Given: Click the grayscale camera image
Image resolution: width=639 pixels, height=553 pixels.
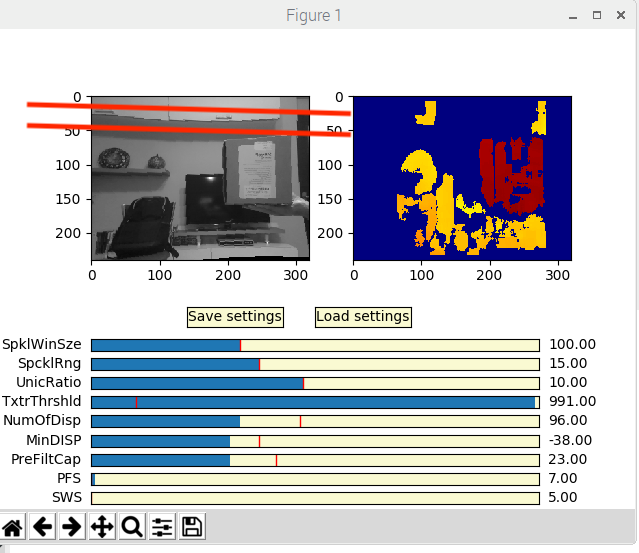Looking at the screenshot, I should pos(200,178).
